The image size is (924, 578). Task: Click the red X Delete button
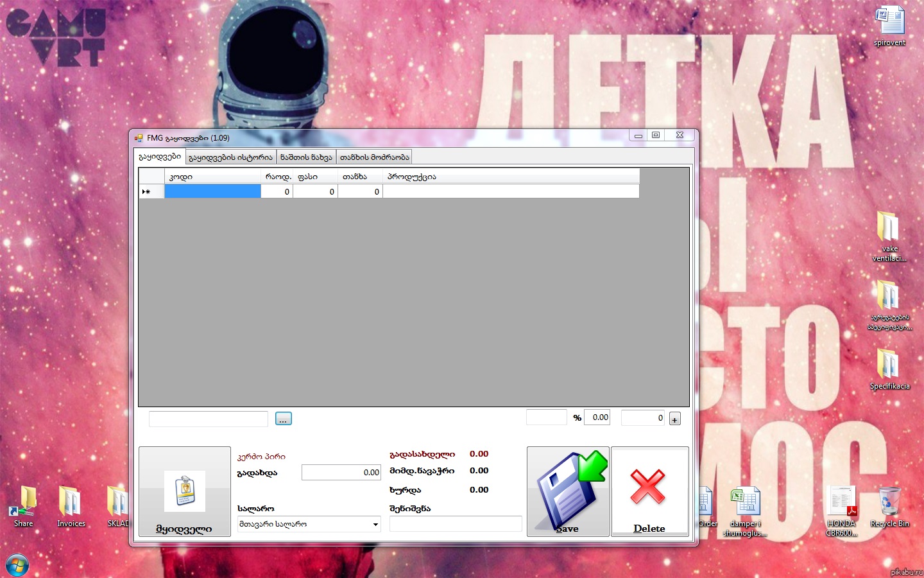tap(649, 491)
